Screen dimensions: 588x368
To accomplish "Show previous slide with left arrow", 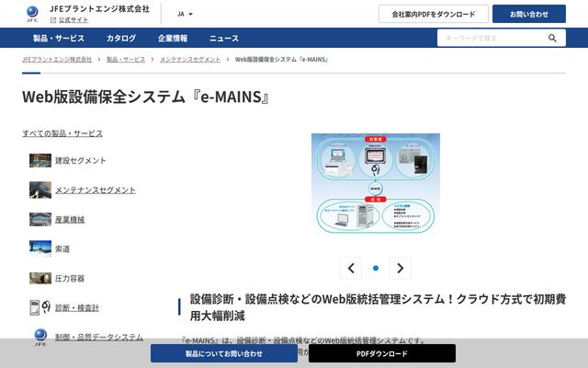I will click(351, 268).
